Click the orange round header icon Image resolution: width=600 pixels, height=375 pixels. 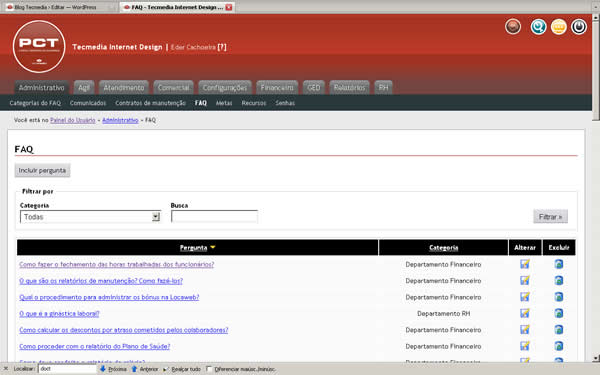(x=559, y=27)
